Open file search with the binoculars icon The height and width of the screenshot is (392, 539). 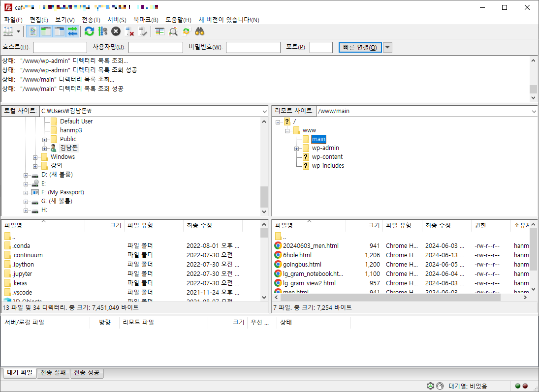[x=200, y=31]
